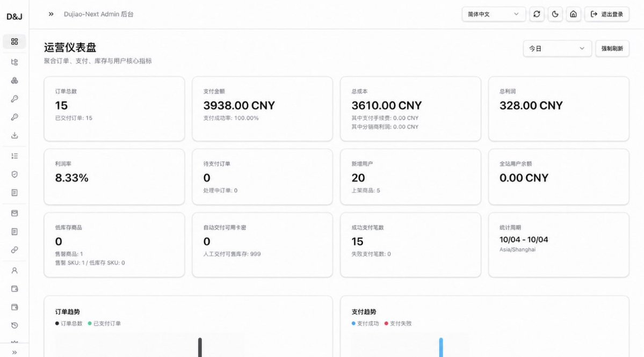This screenshot has height=357, width=644.
Task: Click the key icon just above the download icon
Action: pos(15,117)
